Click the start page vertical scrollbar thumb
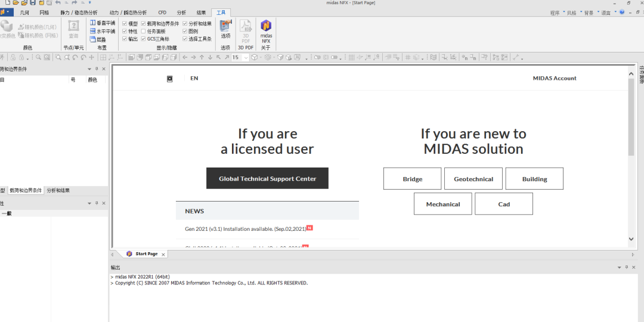The image size is (644, 322). 631,117
